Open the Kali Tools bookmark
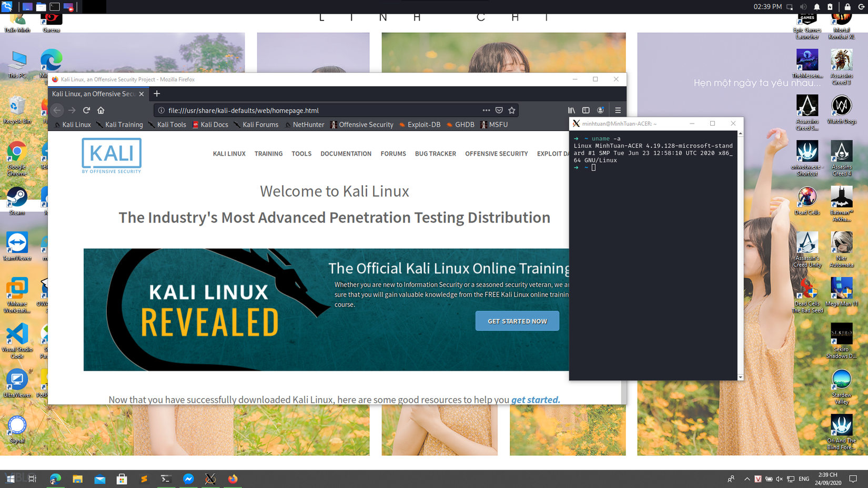This screenshot has height=488, width=868. point(167,125)
